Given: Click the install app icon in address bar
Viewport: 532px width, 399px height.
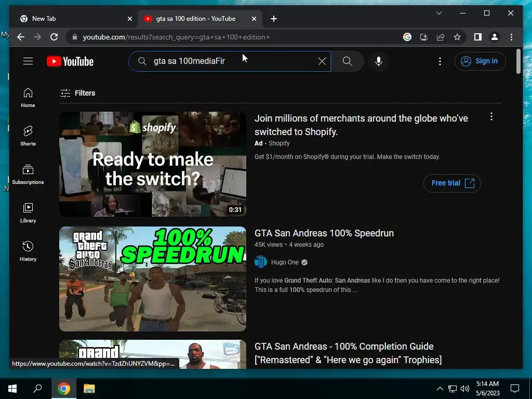Looking at the screenshot, I should (424, 37).
